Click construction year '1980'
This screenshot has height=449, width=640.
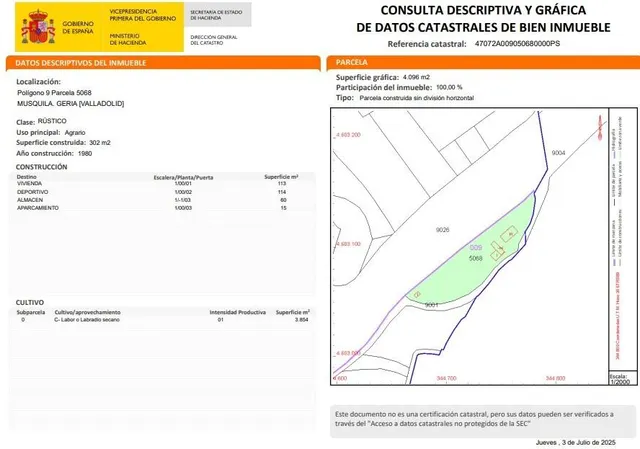[x=85, y=153]
